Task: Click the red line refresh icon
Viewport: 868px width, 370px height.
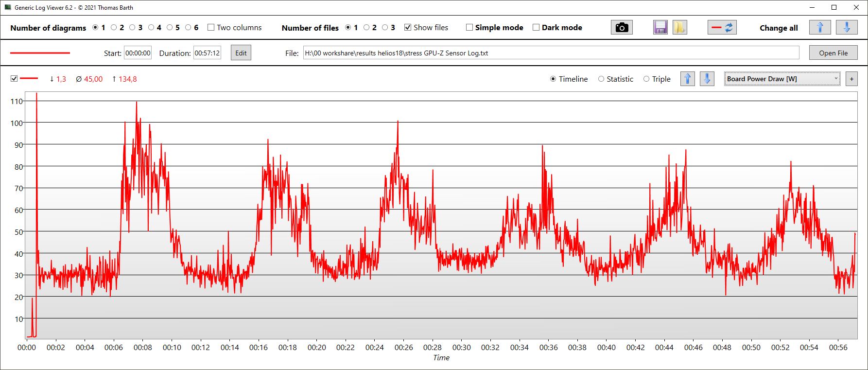Action: click(722, 28)
